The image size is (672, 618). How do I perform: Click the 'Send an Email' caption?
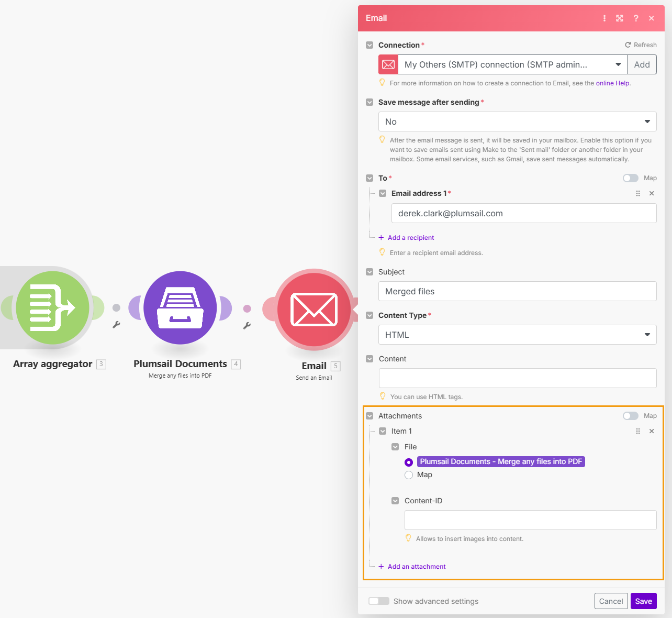tap(314, 378)
